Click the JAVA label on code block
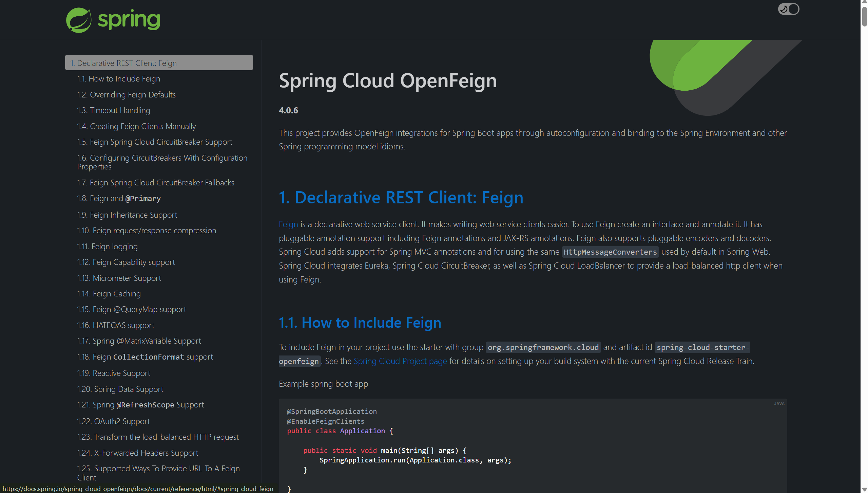The image size is (868, 493). tap(779, 404)
